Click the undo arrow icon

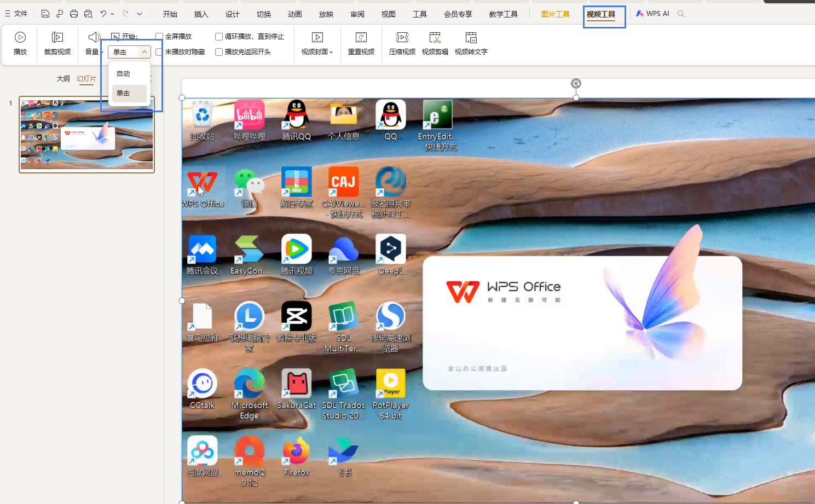click(103, 14)
